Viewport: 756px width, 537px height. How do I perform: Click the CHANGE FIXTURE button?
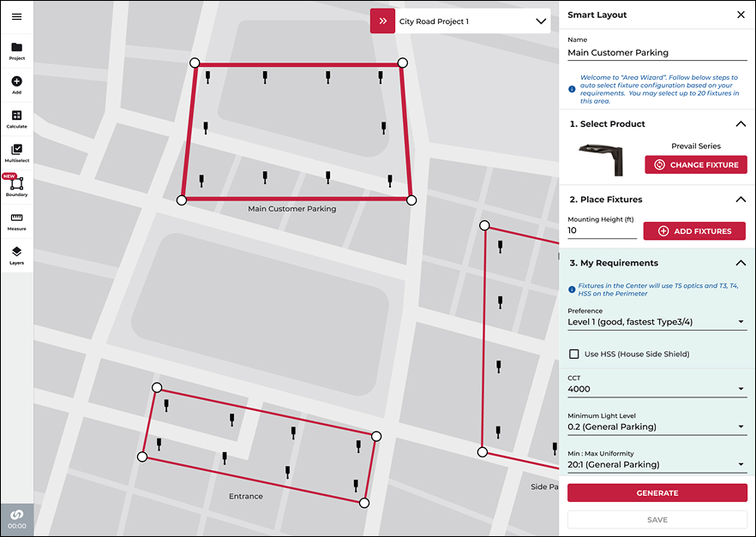(x=696, y=164)
